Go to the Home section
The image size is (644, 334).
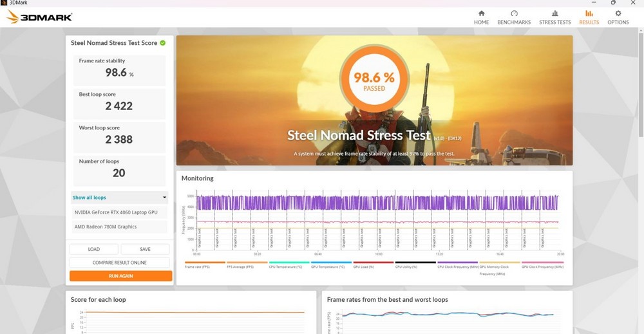click(x=481, y=17)
